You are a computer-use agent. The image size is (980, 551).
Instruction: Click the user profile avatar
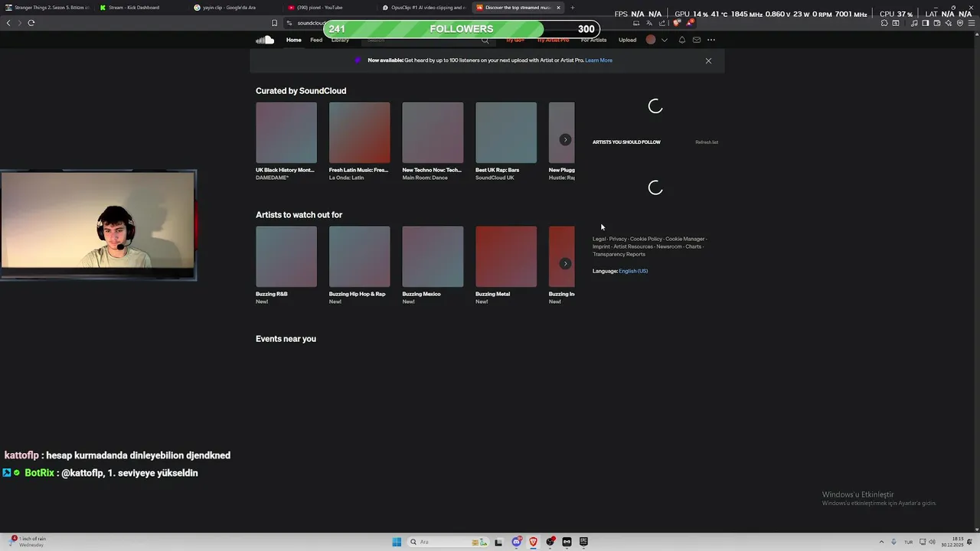[x=651, y=40]
